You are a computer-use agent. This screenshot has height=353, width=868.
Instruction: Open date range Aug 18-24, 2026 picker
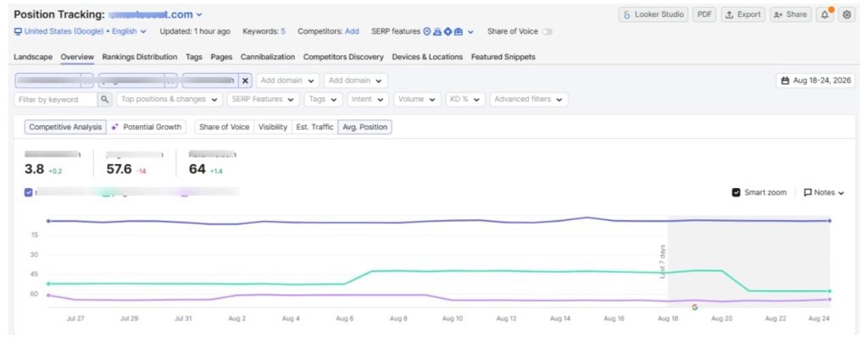(x=815, y=80)
